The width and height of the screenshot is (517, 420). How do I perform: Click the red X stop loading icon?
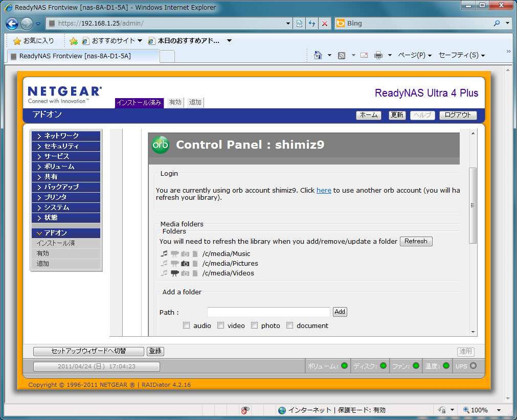click(x=324, y=24)
